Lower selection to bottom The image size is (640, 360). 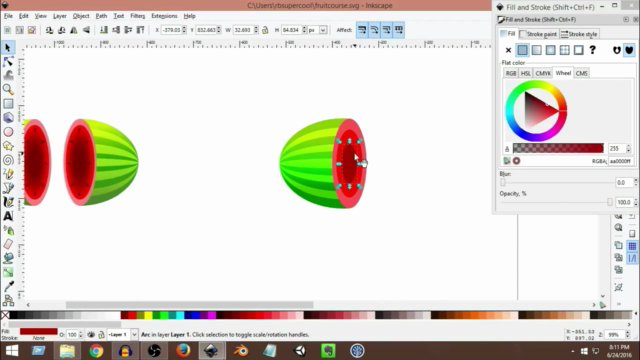pyautogui.click(x=104, y=30)
